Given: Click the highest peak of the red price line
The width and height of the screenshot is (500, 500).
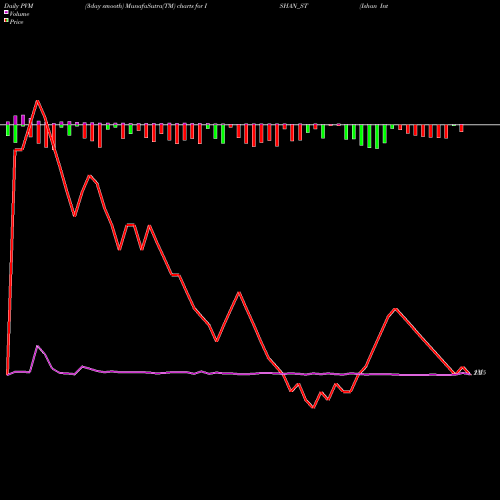Looking at the screenshot, I should pyautogui.click(x=37, y=101).
